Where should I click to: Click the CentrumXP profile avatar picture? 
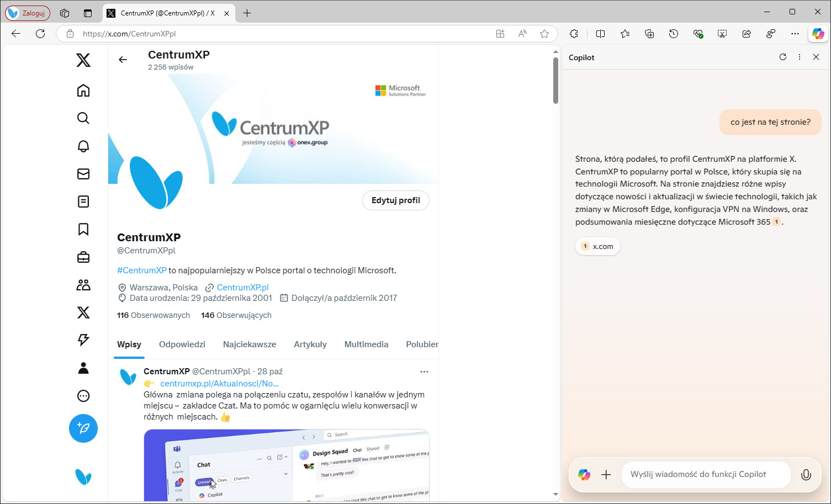point(155,183)
